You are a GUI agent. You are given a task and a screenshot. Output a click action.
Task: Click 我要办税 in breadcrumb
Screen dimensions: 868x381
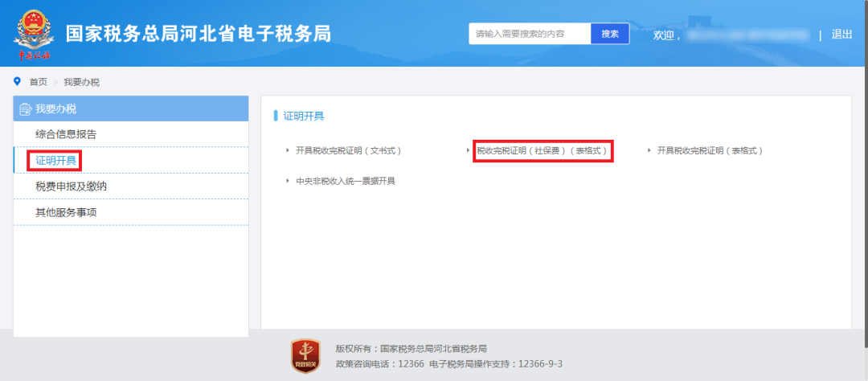(81, 82)
